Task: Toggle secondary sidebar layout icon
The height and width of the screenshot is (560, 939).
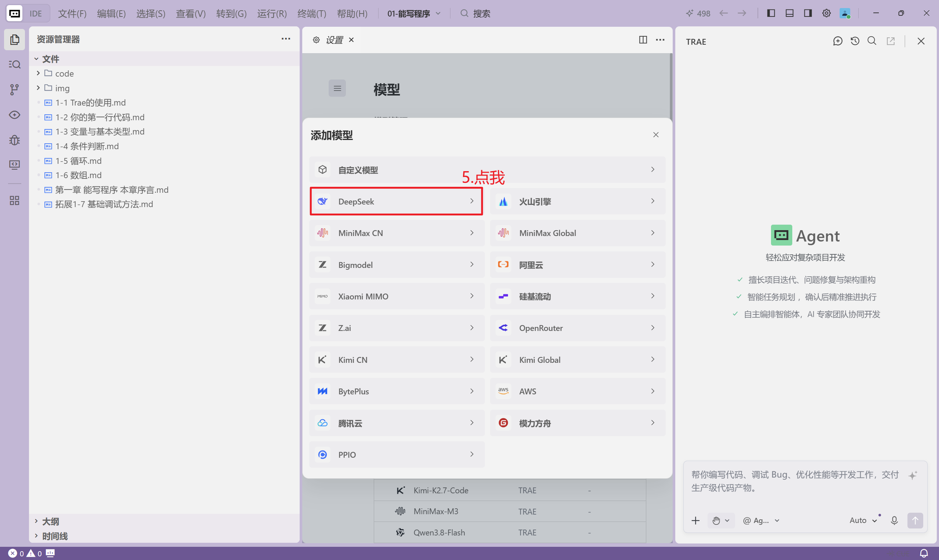Action: point(808,13)
